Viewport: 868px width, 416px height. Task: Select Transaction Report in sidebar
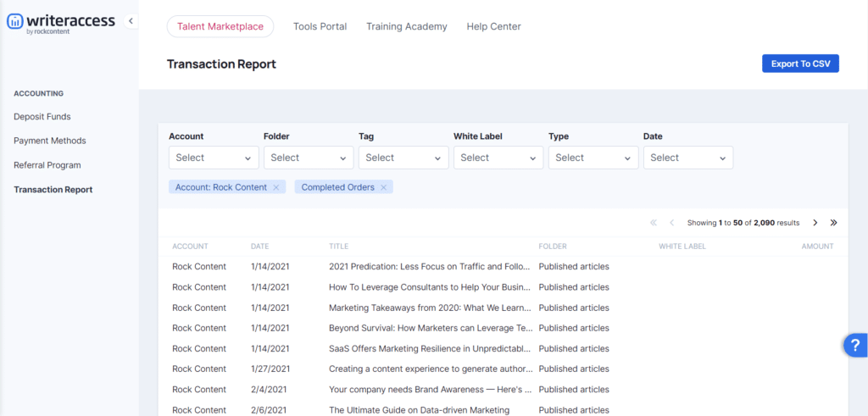pos(53,190)
